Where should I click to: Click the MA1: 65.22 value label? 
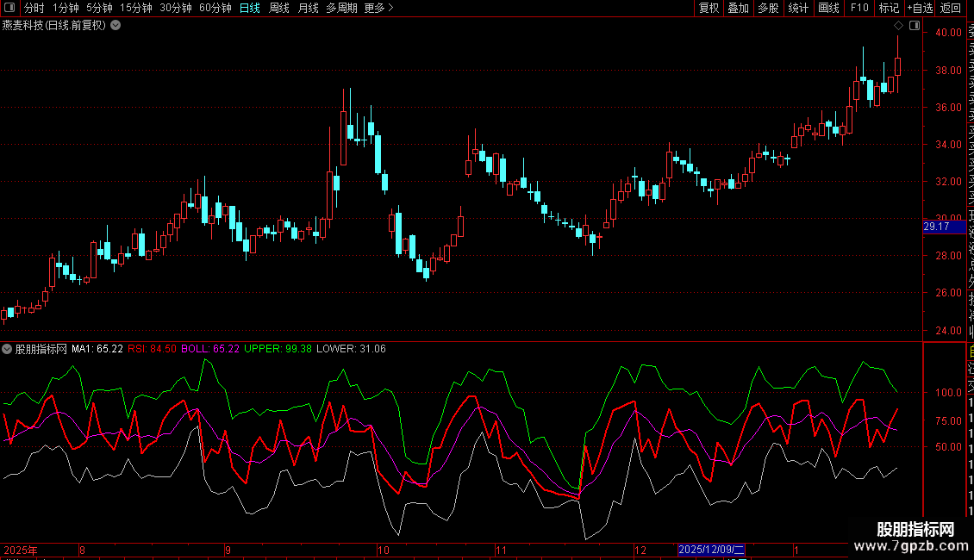coord(97,349)
